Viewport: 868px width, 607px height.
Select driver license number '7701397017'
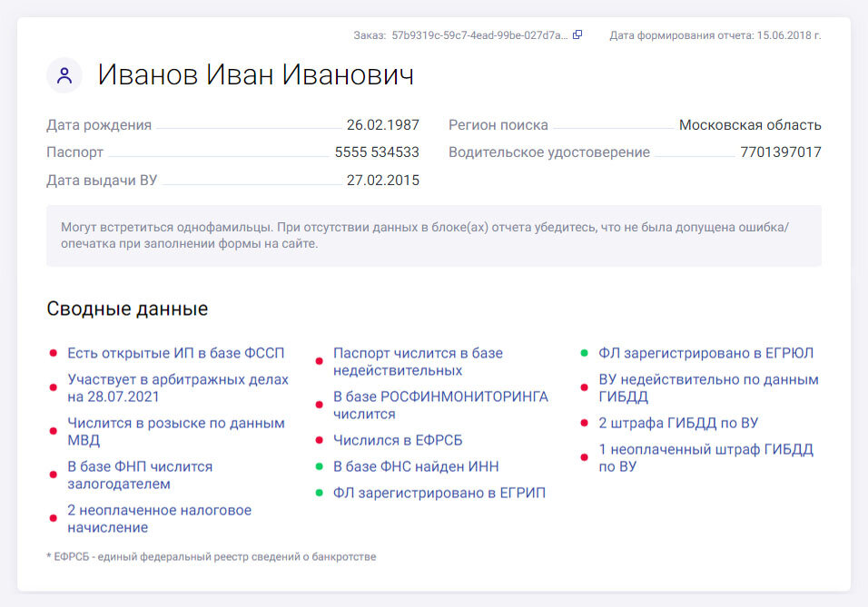click(781, 152)
